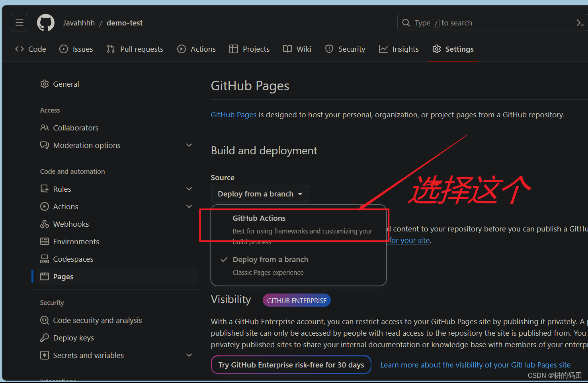Expand Secrets and variables
588x383 pixels.
pyautogui.click(x=189, y=355)
